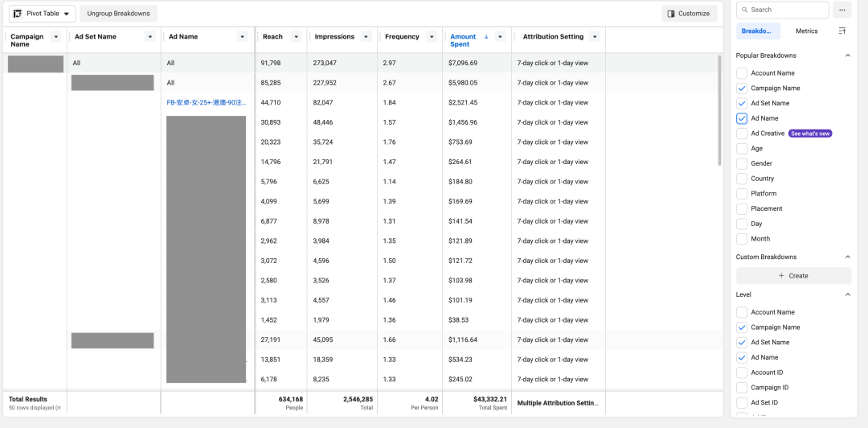Click the sort icon beside Metrics tab
This screenshot has height=428, width=868.
click(842, 31)
